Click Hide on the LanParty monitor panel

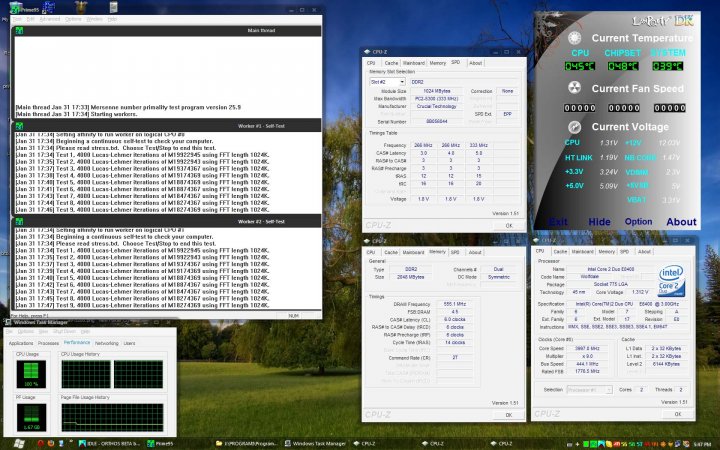tap(599, 221)
